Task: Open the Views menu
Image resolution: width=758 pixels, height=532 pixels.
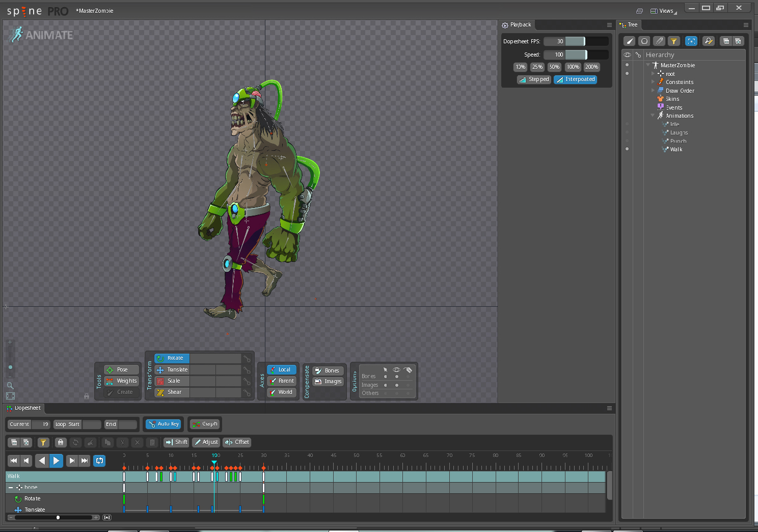Action: 664,11
